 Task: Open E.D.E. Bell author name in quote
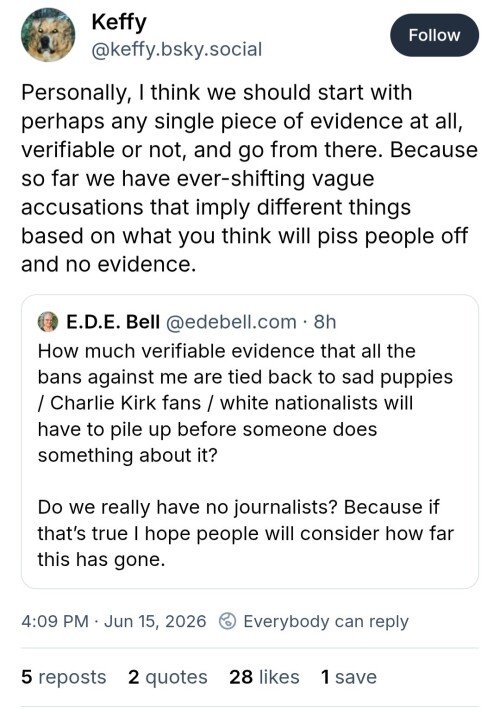point(113,322)
